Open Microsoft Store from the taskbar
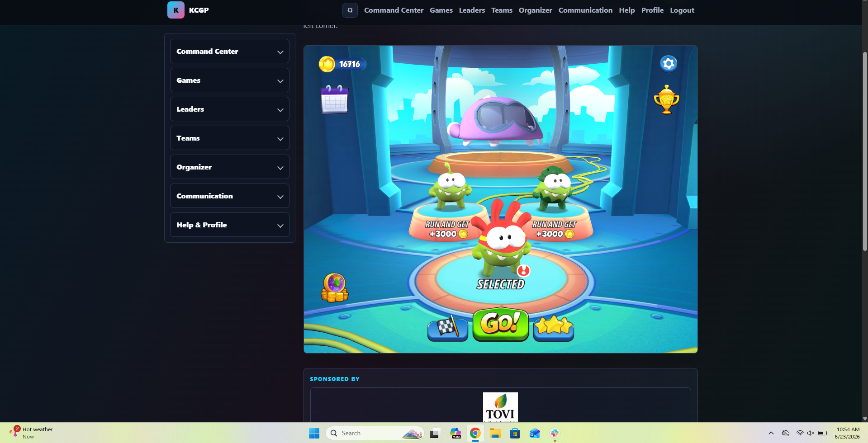 (x=515, y=433)
